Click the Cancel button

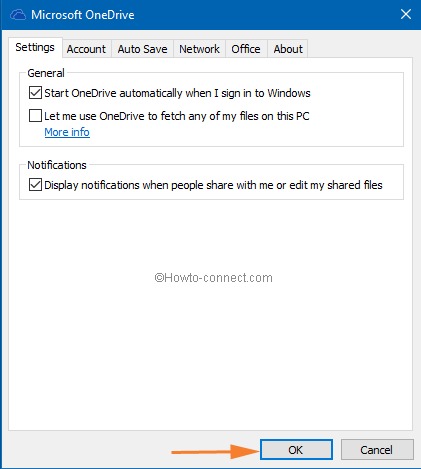pos(377,450)
